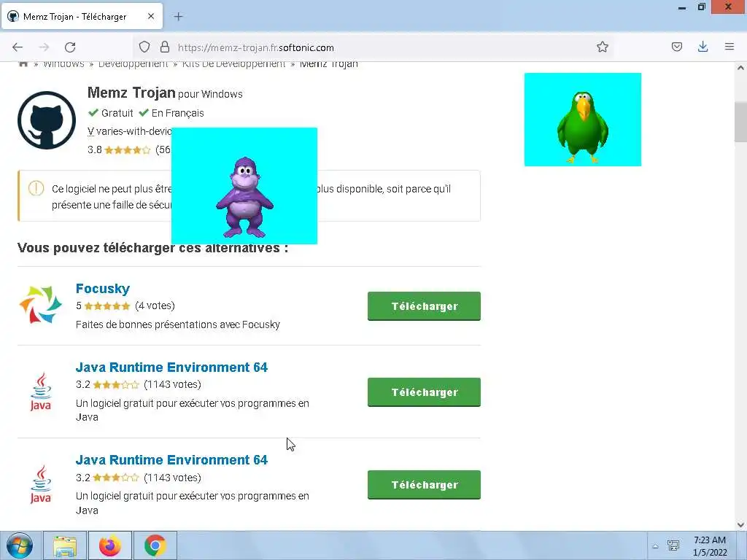Select the Memz Trojan - Télécharger tab
The width and height of the screenshot is (747, 560).
82,16
